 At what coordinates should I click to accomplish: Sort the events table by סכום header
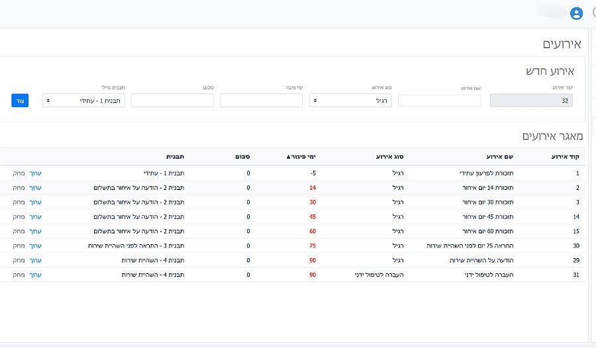(x=242, y=157)
